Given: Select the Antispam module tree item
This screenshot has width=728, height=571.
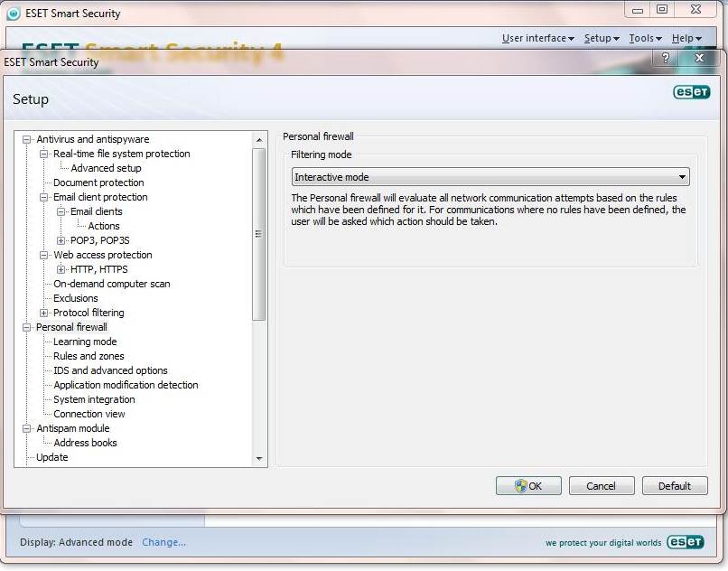Looking at the screenshot, I should click(x=73, y=428).
